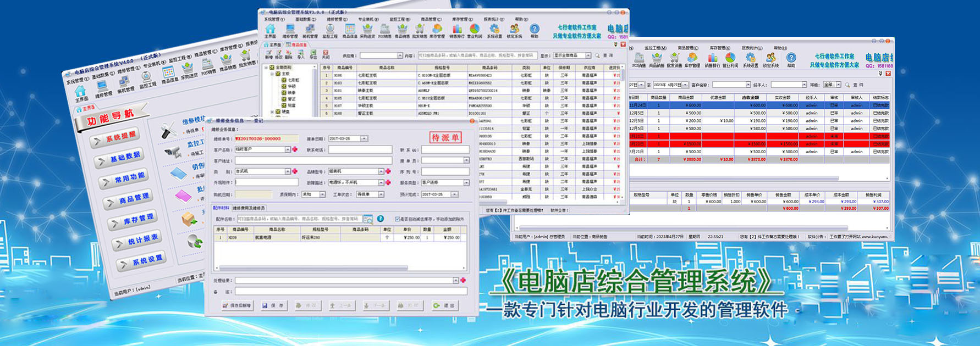The height and width of the screenshot is (346, 980).
Task: Open 商品信息 calendar-grid icon in product window
Action: 350,31
